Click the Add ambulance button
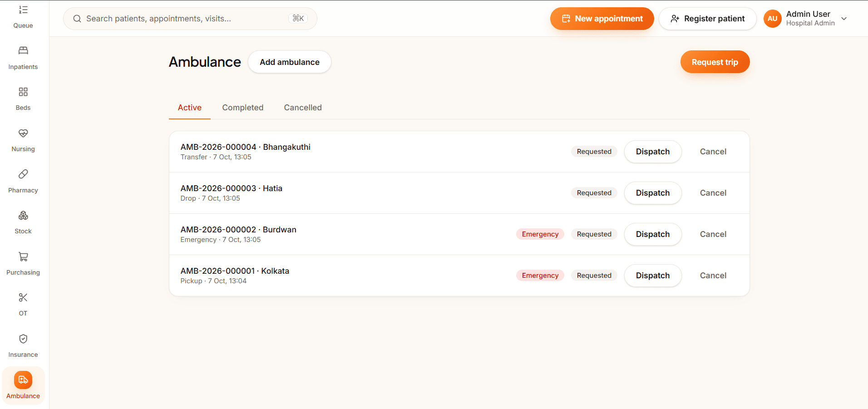Viewport: 868px width, 409px height. click(x=290, y=62)
